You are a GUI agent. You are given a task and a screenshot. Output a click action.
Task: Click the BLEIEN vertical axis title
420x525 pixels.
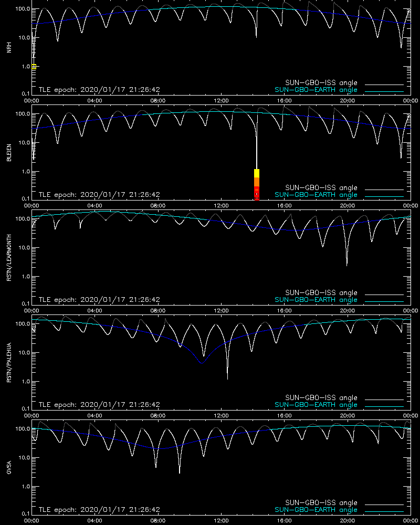point(9,153)
